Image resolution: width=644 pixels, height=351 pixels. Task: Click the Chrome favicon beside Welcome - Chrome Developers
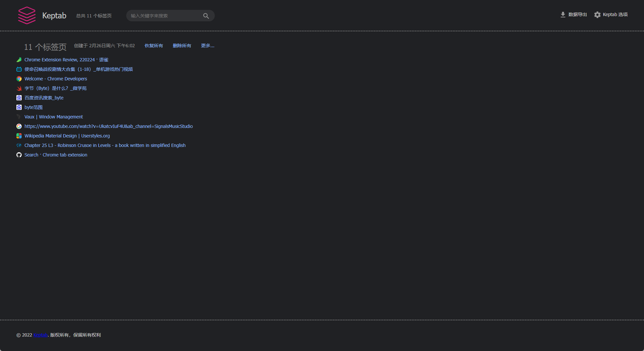click(x=19, y=79)
